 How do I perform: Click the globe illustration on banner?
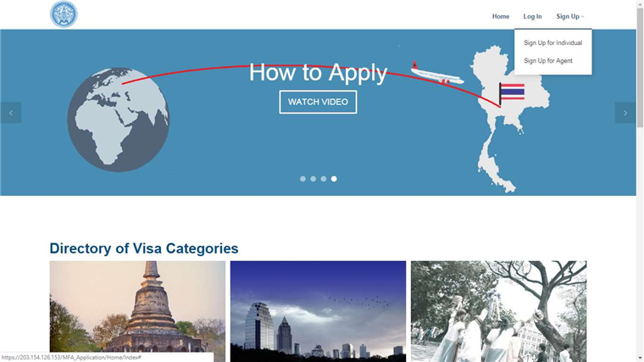tap(119, 120)
